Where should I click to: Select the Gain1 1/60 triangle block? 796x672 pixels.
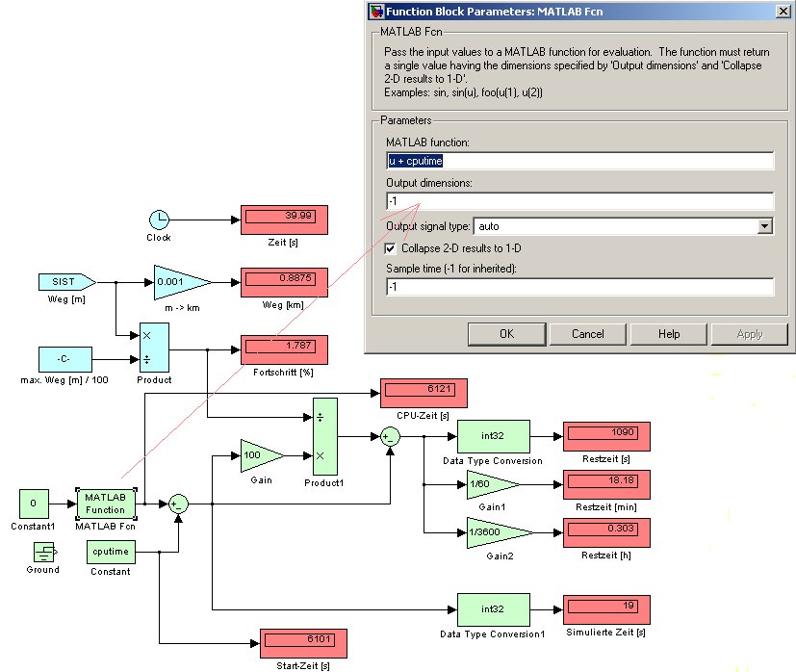point(491,487)
